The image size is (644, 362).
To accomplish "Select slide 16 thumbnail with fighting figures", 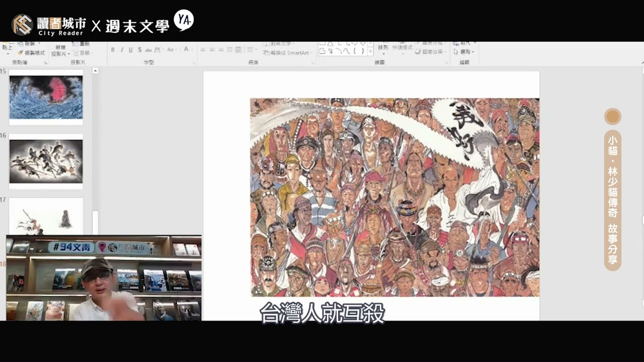I will click(x=46, y=161).
